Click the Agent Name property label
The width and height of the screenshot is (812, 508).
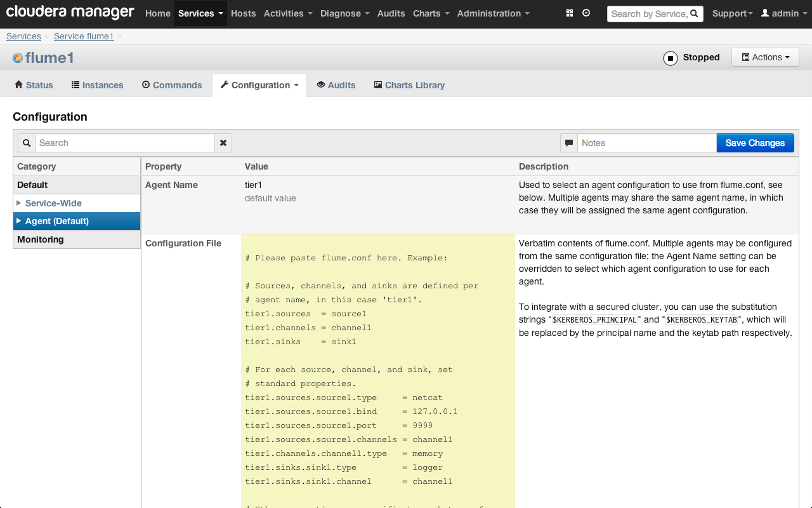[171, 185]
